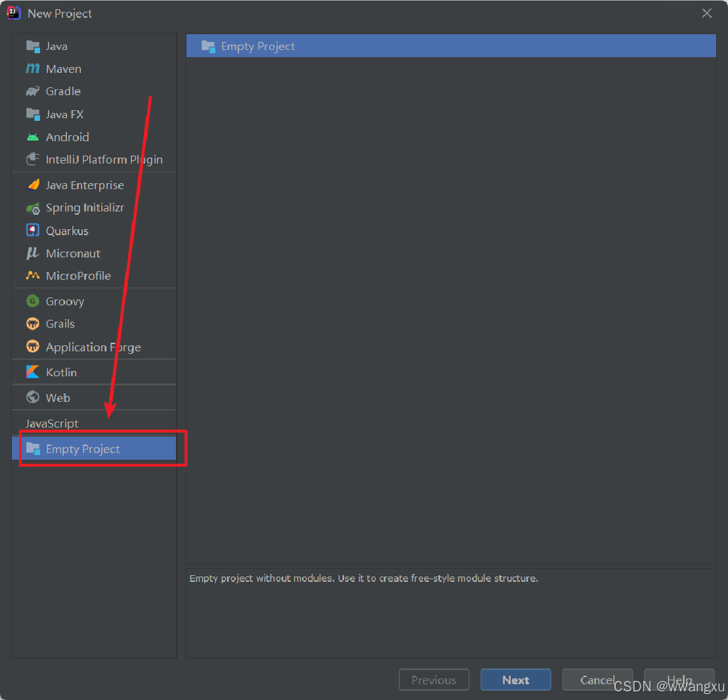Choose IntelliJ Platform Plugin

95,160
